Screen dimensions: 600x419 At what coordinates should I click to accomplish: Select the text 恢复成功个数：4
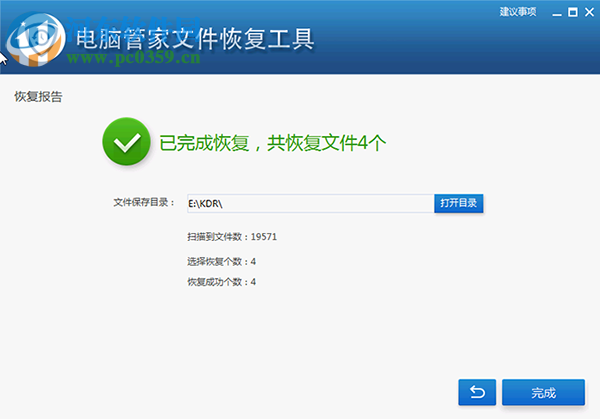pos(222,282)
